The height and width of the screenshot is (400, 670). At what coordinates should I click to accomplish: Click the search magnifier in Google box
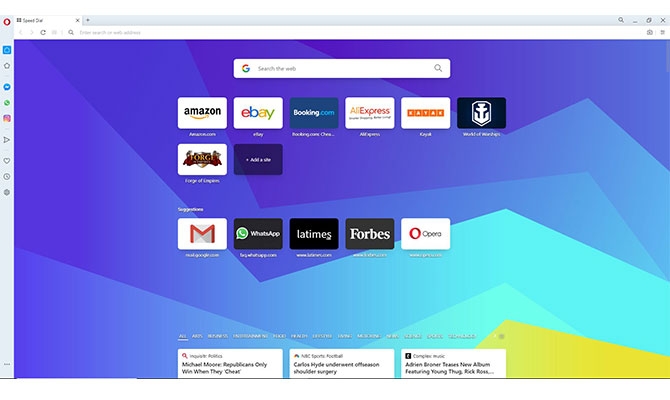438,68
